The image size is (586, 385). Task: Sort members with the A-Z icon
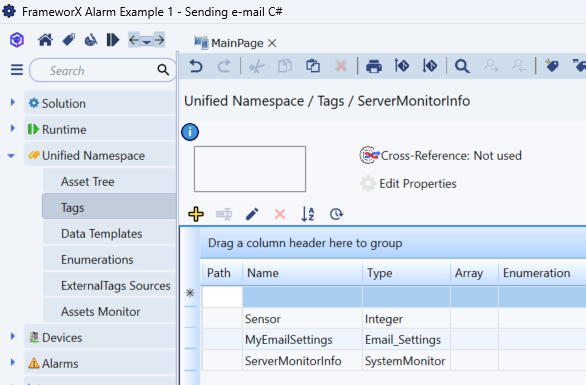[308, 214]
